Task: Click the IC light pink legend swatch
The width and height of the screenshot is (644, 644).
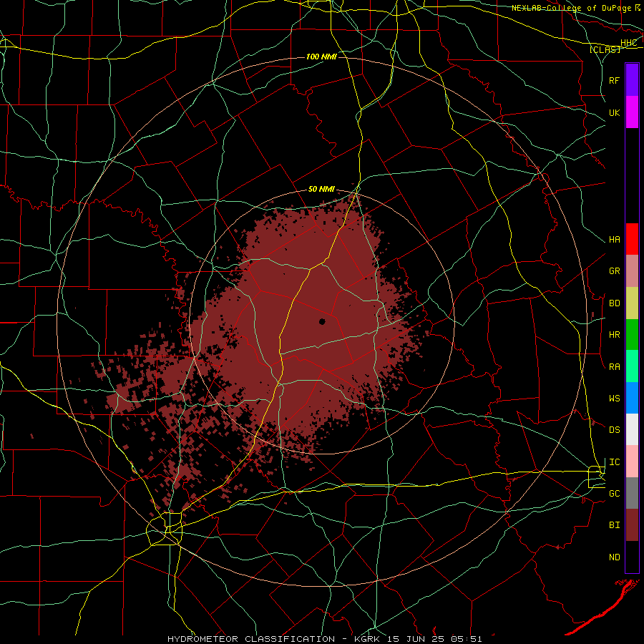Action: pos(632,462)
